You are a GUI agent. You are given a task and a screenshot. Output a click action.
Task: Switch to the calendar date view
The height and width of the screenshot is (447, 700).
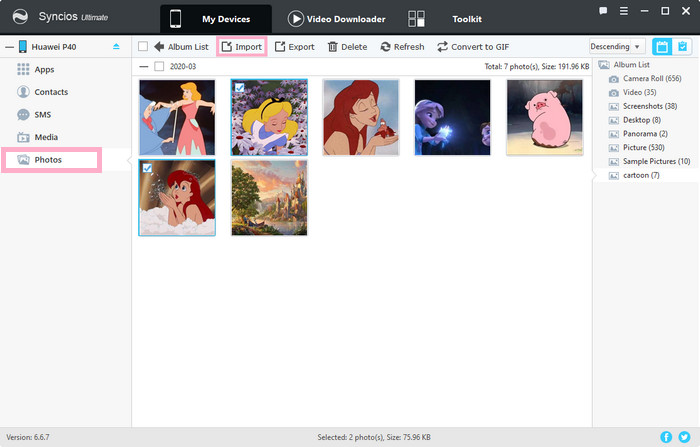662,46
